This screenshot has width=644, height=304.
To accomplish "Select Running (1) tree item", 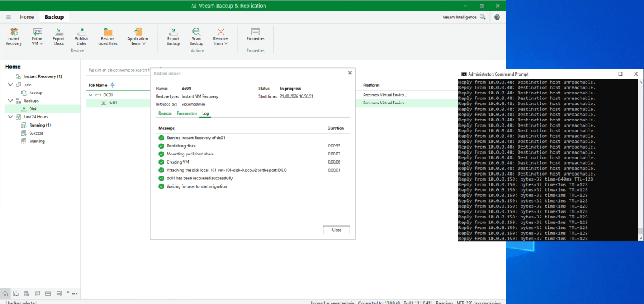I will [x=40, y=125].
